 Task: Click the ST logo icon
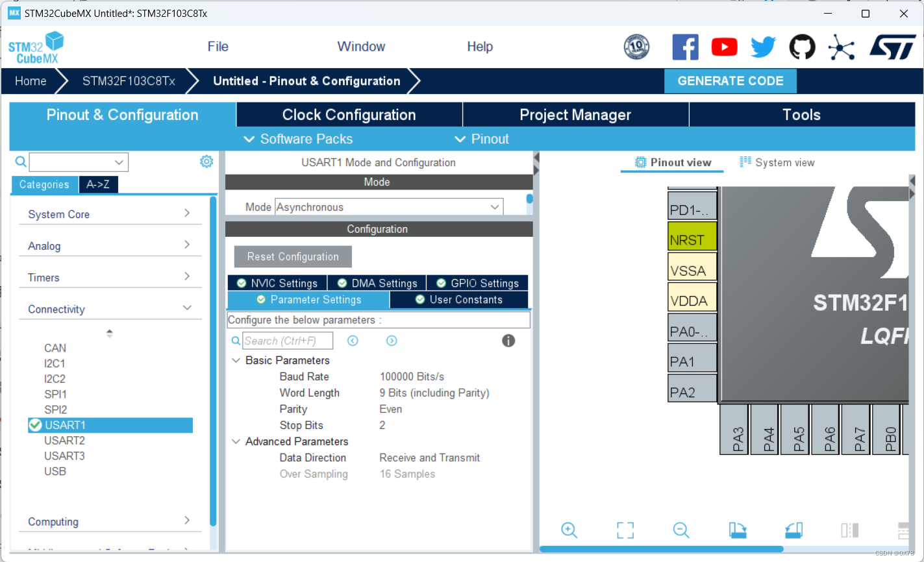[892, 47]
